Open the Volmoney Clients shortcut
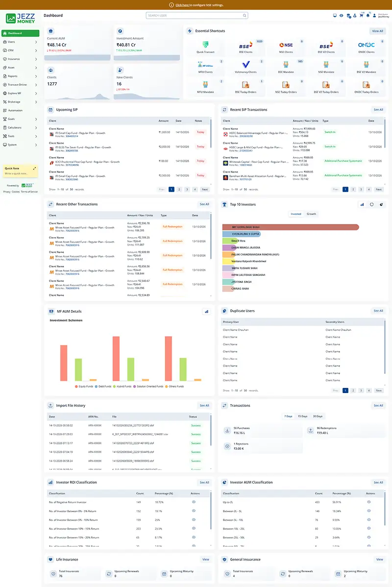Screen dimensions: 392x587 [x=245, y=67]
